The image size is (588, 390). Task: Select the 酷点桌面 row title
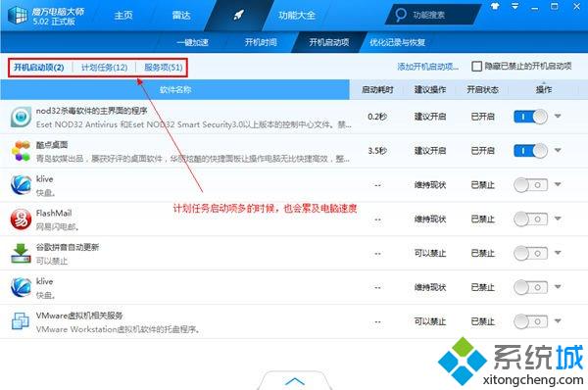52,145
